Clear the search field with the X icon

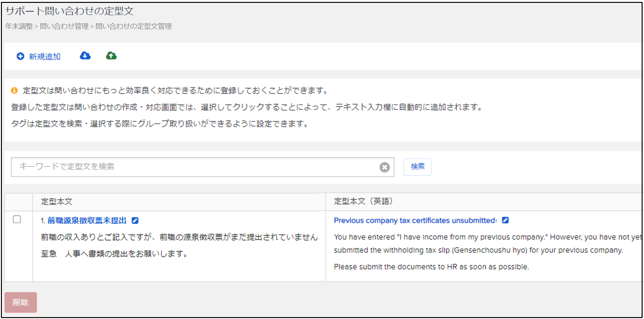[385, 167]
